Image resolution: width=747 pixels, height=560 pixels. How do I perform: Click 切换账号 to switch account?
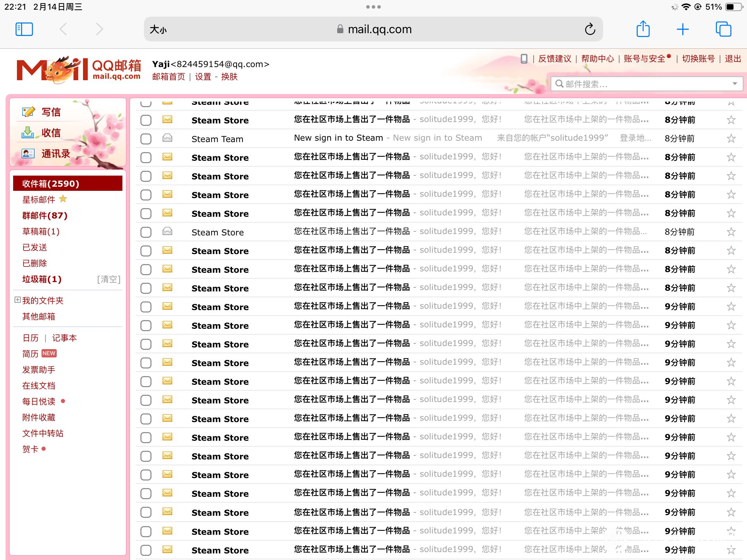[x=698, y=59]
